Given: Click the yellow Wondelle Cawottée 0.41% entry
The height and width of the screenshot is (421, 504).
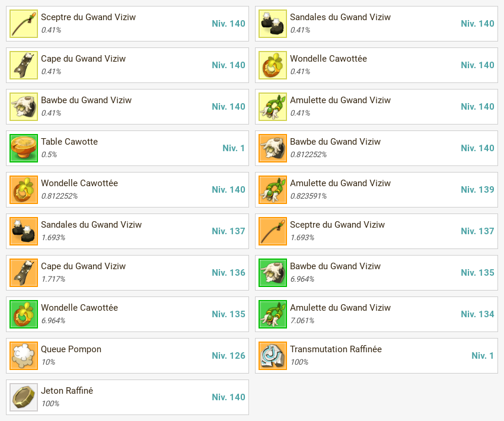Looking at the screenshot, I should pyautogui.click(x=377, y=65).
